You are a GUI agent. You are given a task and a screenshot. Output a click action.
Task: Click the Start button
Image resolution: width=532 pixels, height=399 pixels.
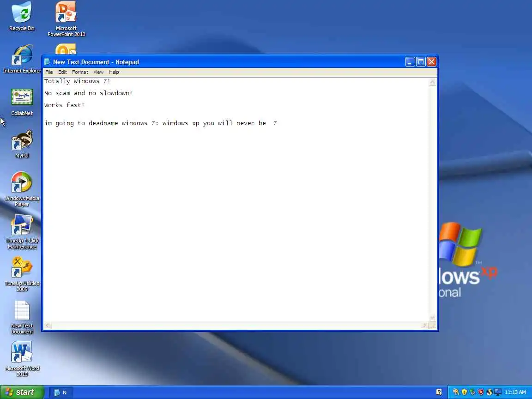click(x=22, y=392)
